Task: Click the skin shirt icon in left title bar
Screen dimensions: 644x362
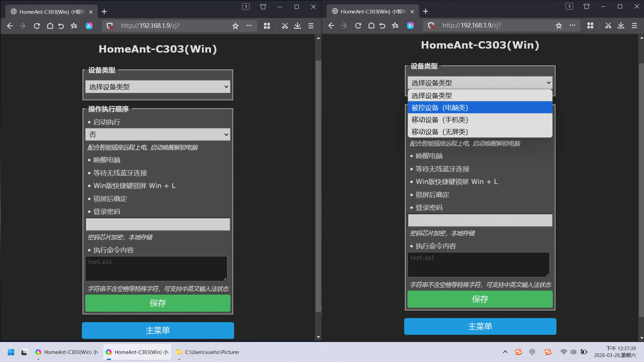Action: coord(263,7)
